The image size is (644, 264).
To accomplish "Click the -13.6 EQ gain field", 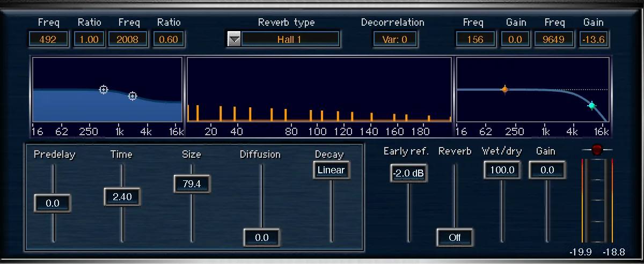I will click(595, 39).
